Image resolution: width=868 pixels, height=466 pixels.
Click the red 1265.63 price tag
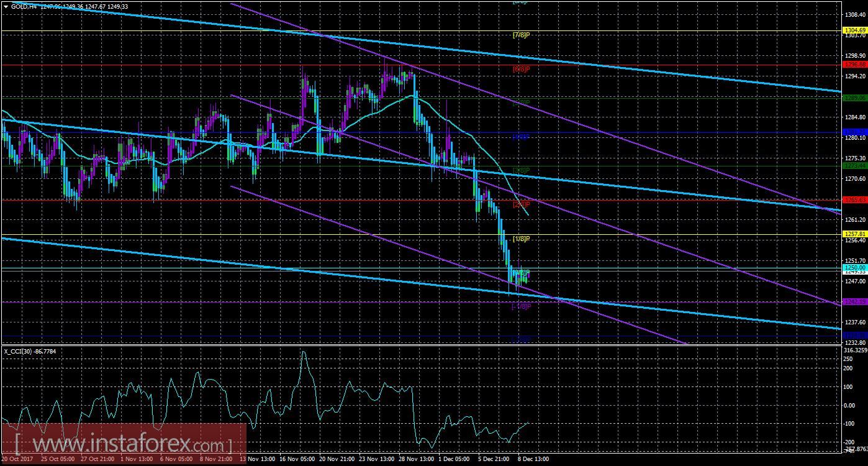pos(855,199)
